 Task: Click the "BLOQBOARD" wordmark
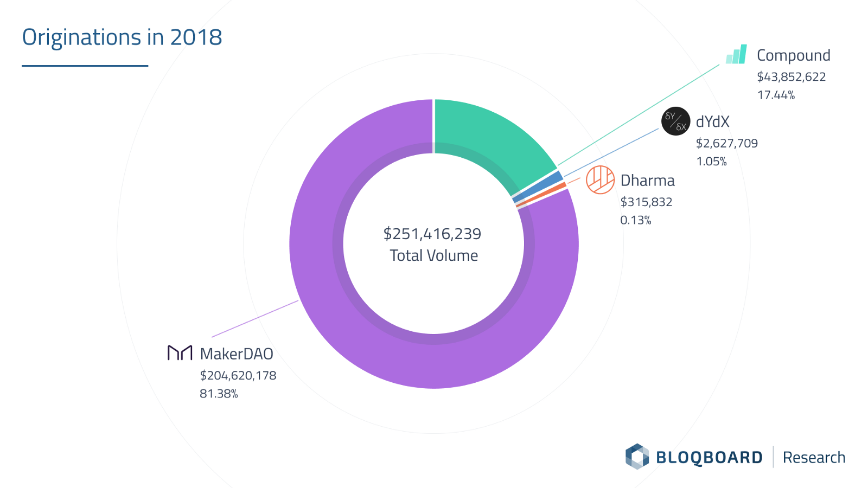click(709, 457)
